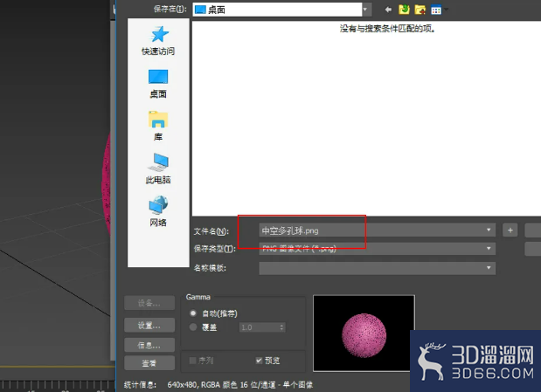
Task: Select the 覆盖 gamma radio button
Action: tap(193, 327)
